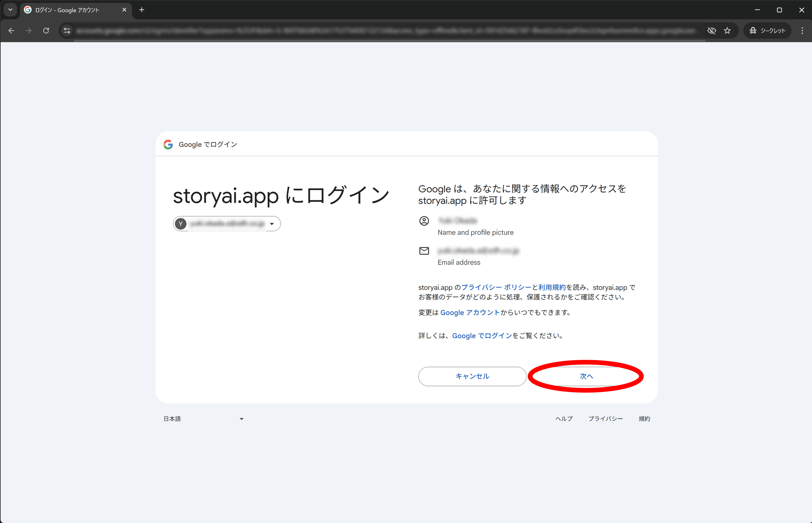Select the ログイン - Google アカウント tab

(x=76, y=10)
